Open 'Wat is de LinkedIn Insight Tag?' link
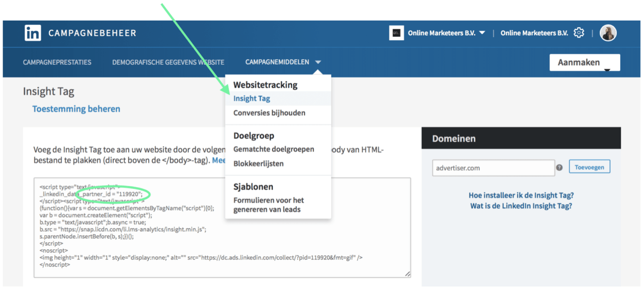 tap(521, 206)
